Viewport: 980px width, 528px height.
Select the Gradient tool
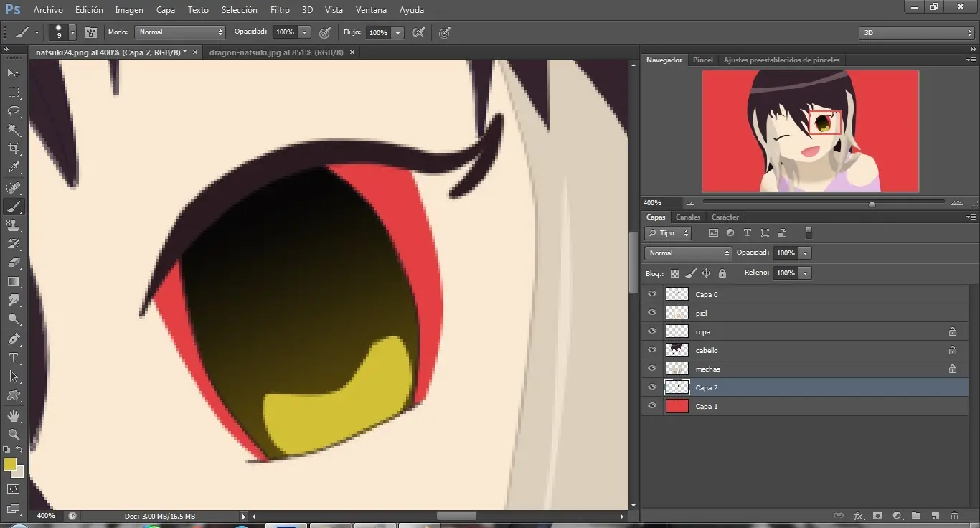[14, 281]
